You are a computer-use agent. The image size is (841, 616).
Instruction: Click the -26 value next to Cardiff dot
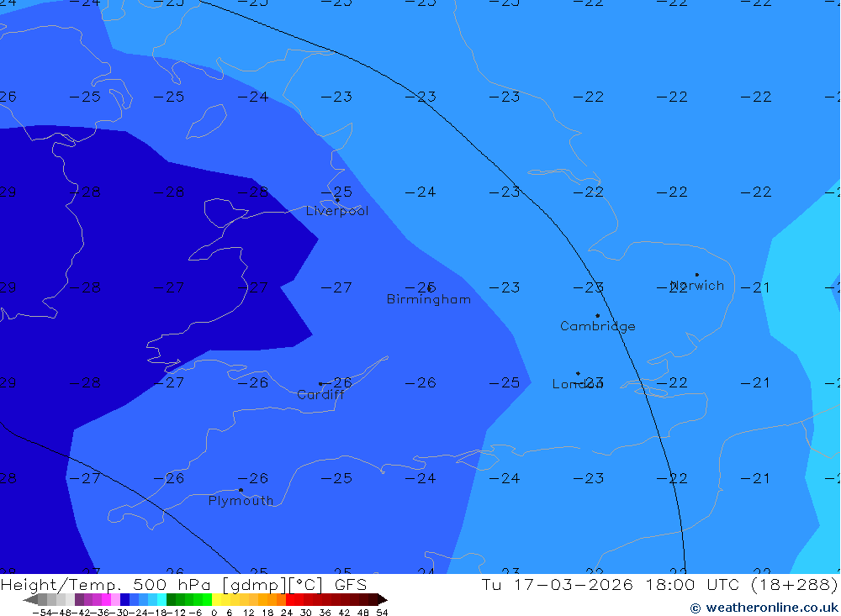[336, 382]
